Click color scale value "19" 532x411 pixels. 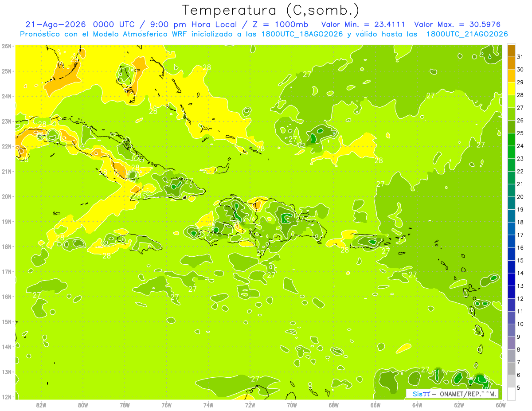tap(520, 209)
